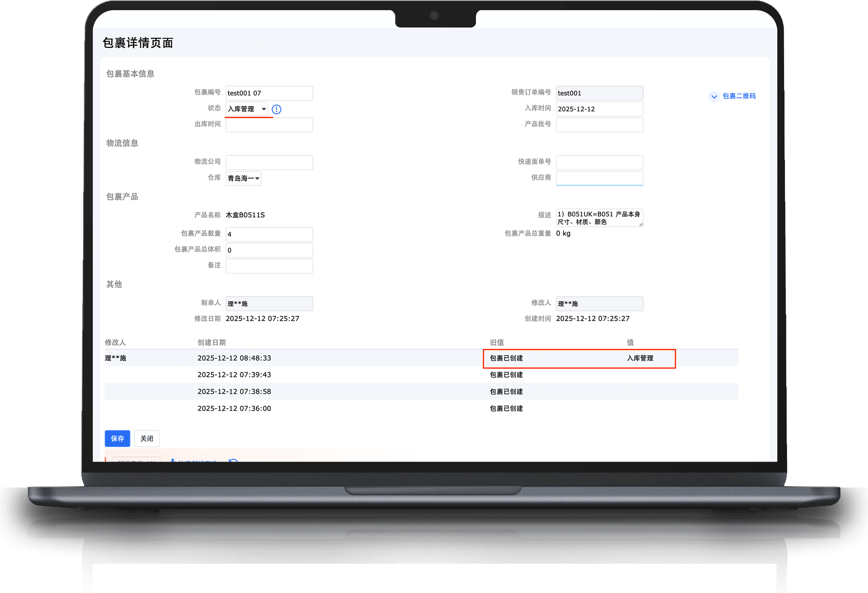
Task: Expand the 包裹二维码 chevron icon
Action: 714,97
